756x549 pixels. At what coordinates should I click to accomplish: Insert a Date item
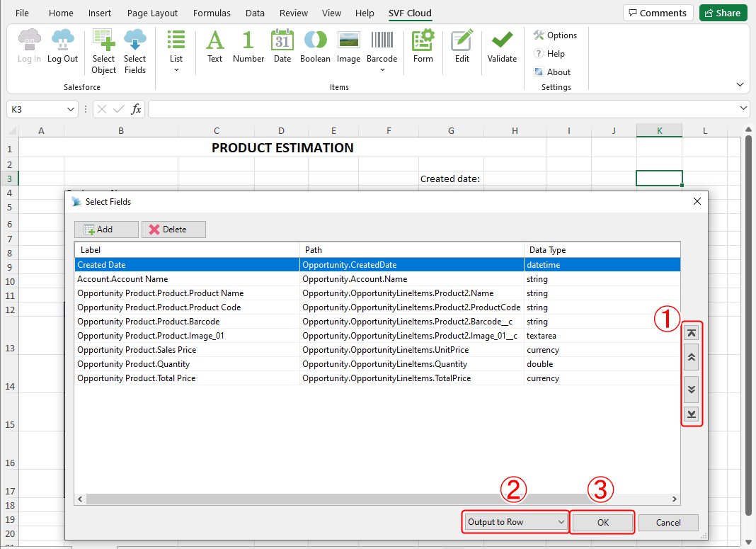[282, 46]
